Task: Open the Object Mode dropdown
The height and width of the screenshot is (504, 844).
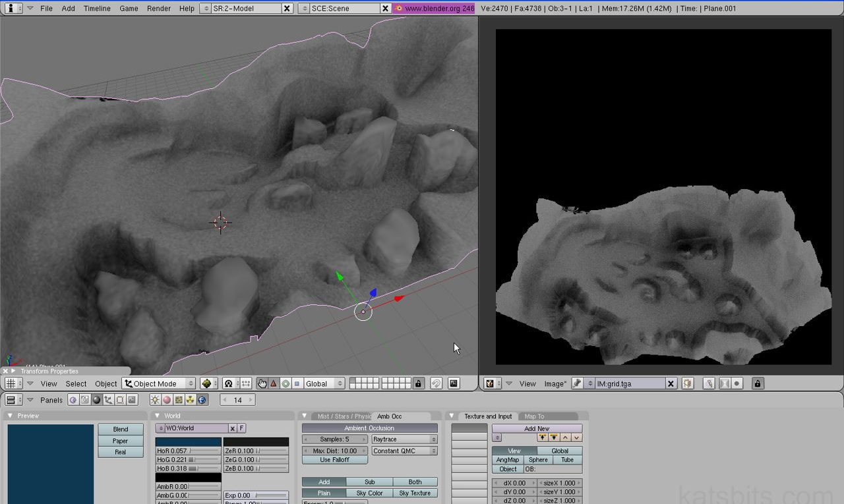Action: coord(158,383)
